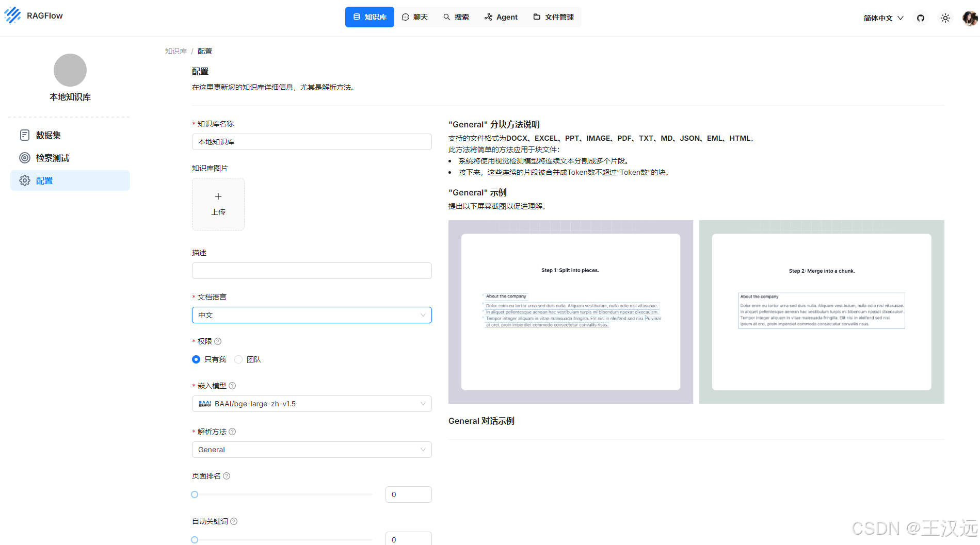
Task: Select 只有我 permission radio button
Action: click(x=196, y=359)
